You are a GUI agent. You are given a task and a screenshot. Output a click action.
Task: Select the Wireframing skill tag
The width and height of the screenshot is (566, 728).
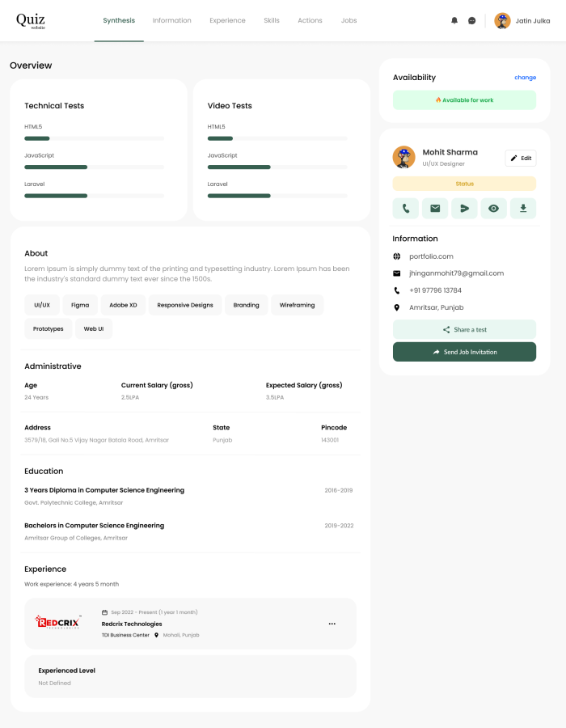tap(297, 305)
